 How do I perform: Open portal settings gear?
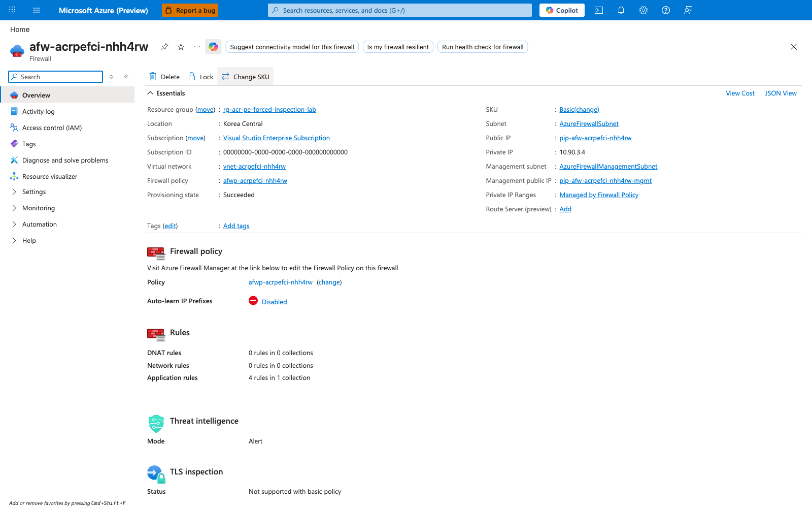tap(644, 10)
